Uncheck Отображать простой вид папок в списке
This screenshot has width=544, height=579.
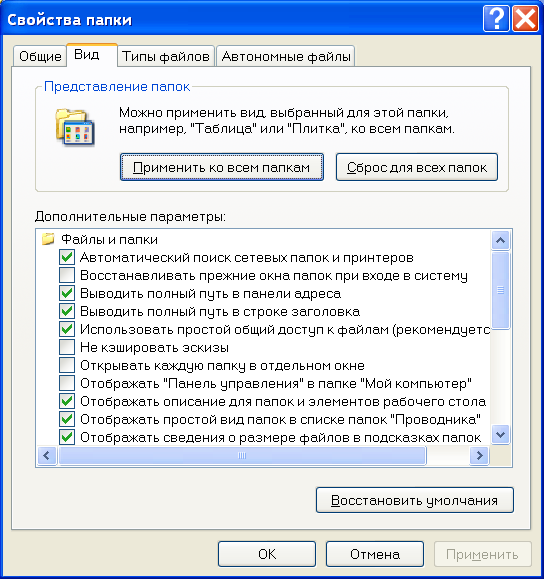(67, 419)
